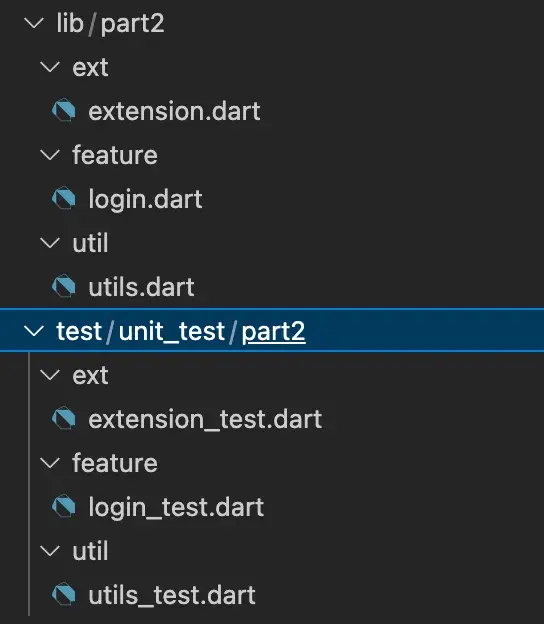Select the lib segment in lib/part2
Image resolution: width=544 pixels, height=624 pixels.
point(70,23)
